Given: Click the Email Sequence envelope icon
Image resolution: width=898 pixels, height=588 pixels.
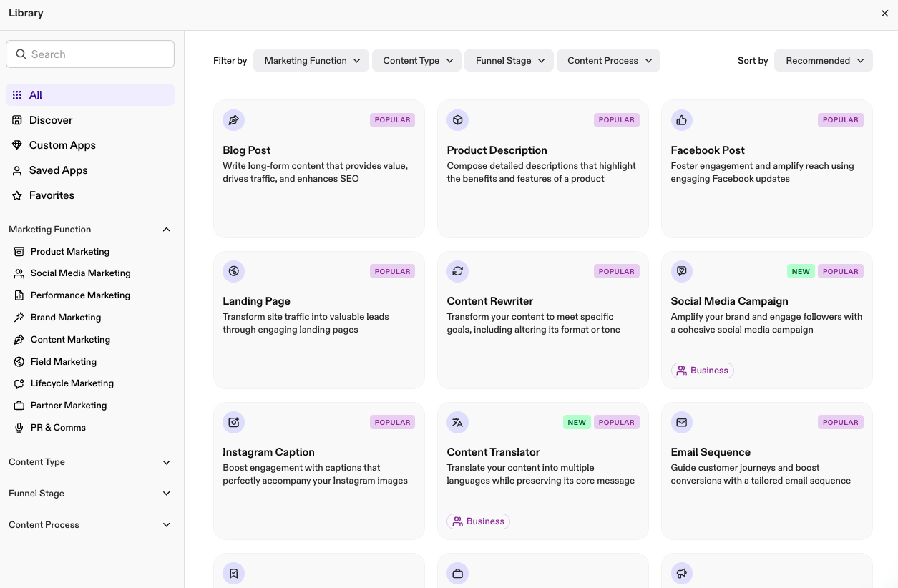Looking at the screenshot, I should 682,422.
